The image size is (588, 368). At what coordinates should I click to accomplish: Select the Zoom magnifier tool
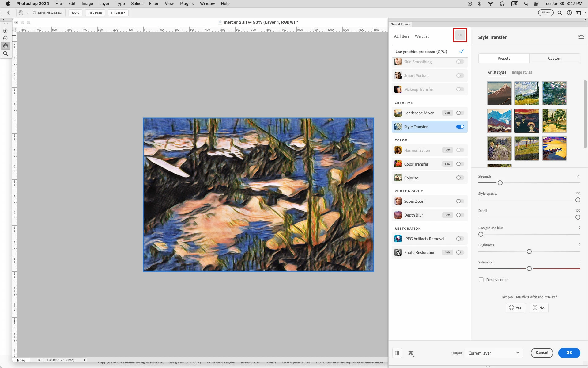pyautogui.click(x=6, y=54)
